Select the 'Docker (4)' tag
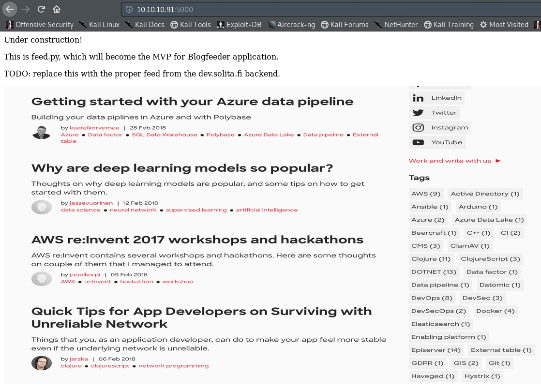Viewport: 541px width, 392px height. (x=495, y=311)
